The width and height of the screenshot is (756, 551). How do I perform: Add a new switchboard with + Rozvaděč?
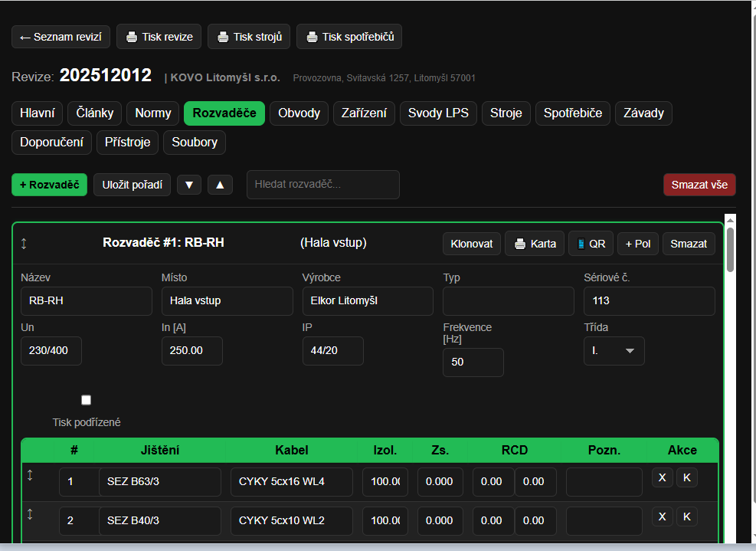(x=49, y=185)
